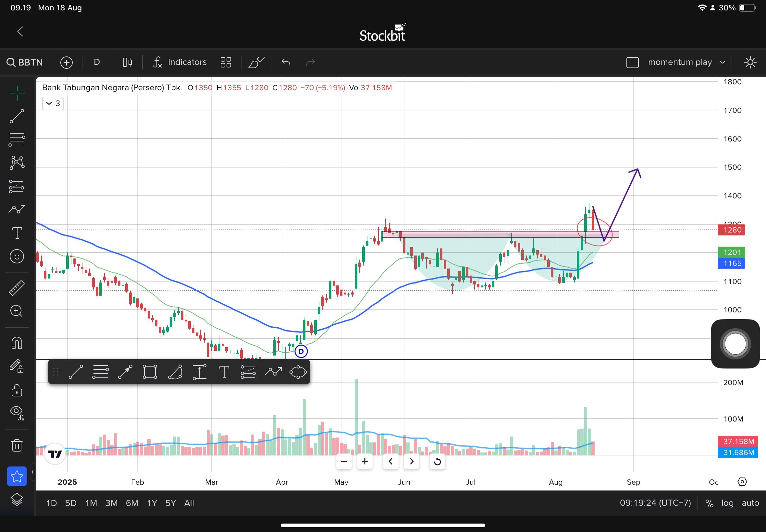This screenshot has height=532, width=766.
Task: Move chart right with the right arrow button
Action: (411, 461)
